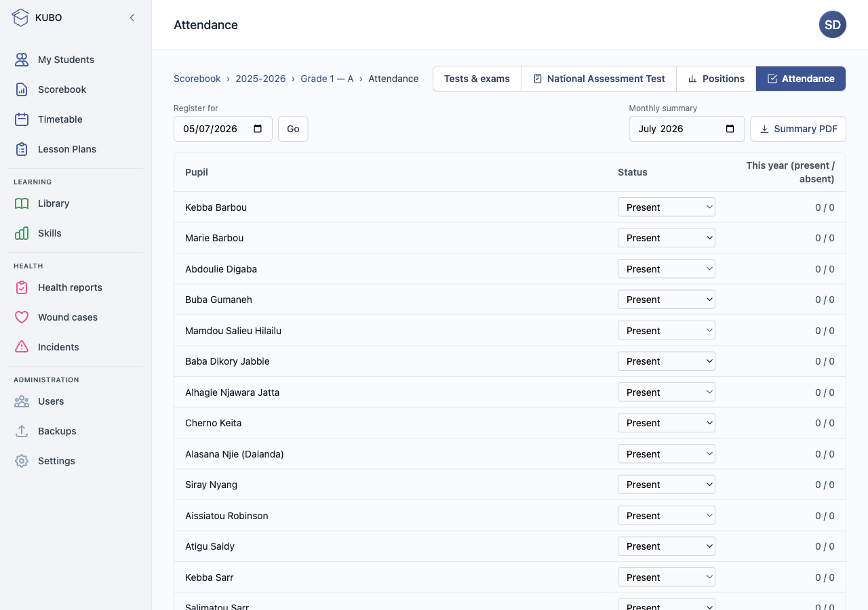This screenshot has width=868, height=610.
Task: Click the Timetable calendar icon
Action: click(x=22, y=119)
